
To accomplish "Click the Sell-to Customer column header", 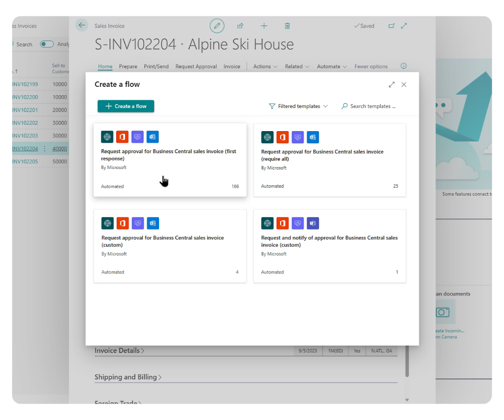I will click(x=60, y=69).
